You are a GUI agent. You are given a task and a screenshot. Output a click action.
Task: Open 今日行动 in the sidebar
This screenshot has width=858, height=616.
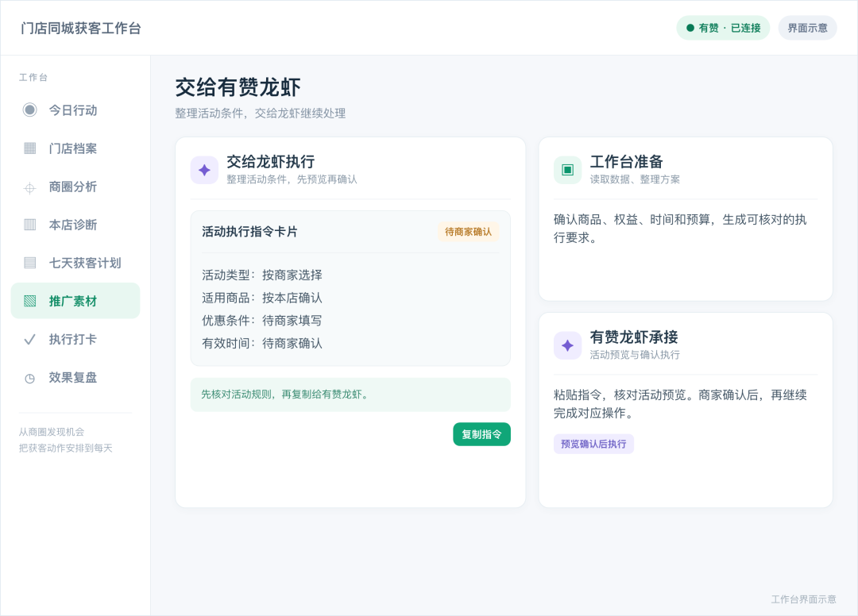[75, 110]
